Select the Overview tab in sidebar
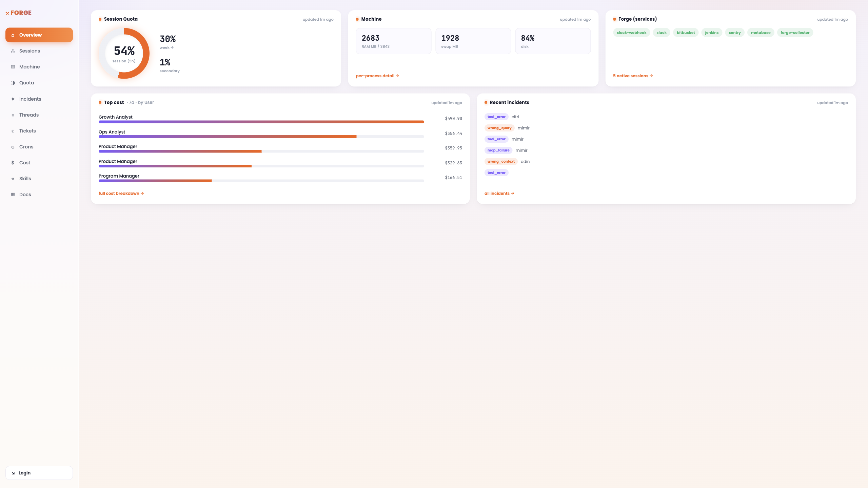Viewport: 868px width, 488px height. (39, 35)
